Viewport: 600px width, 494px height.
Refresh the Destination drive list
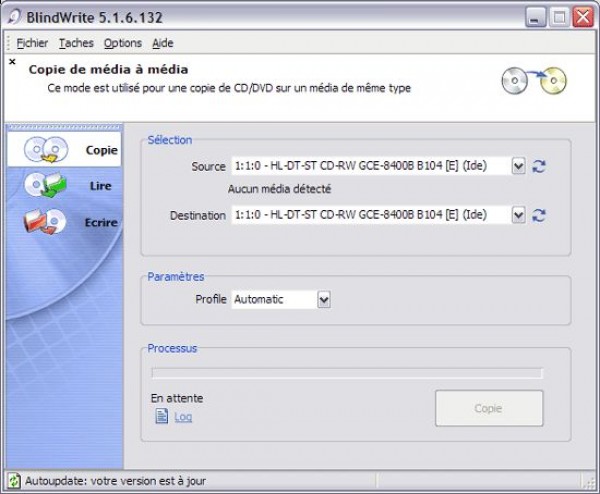tap(539, 215)
